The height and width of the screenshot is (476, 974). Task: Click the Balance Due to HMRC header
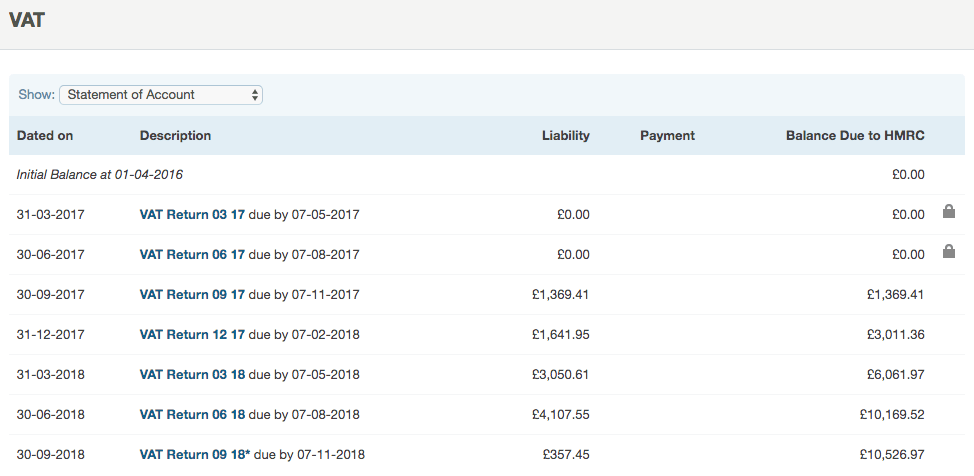coord(855,135)
